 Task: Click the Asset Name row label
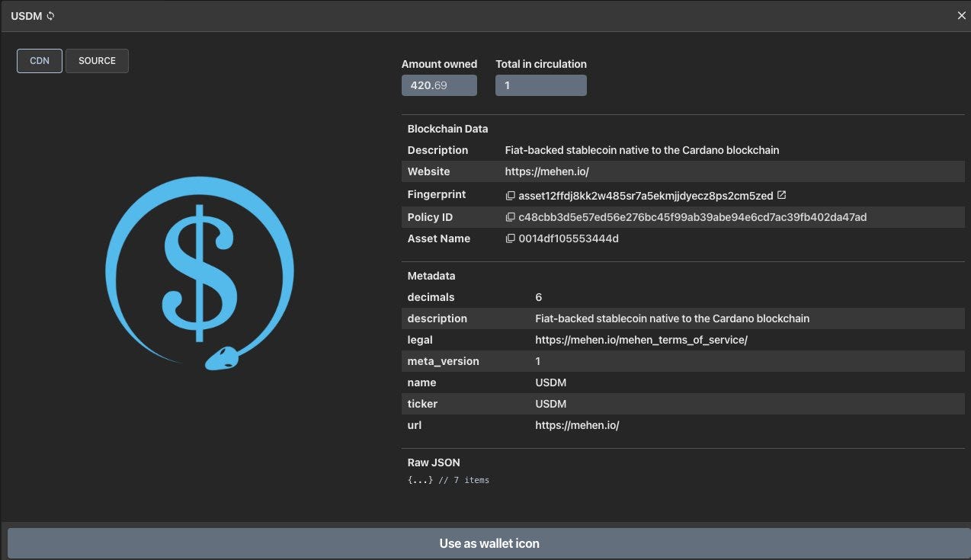(x=439, y=238)
